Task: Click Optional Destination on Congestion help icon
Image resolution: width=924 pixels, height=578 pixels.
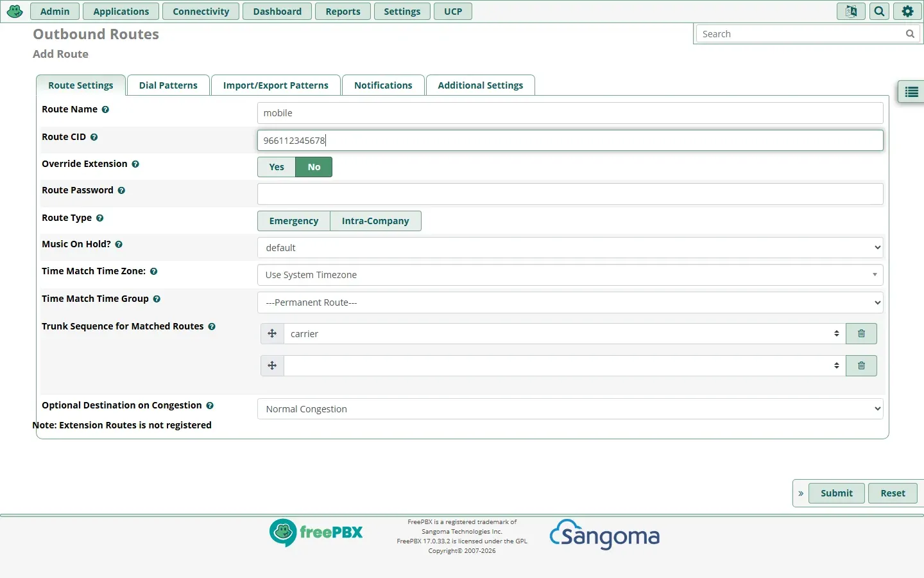Action: [x=210, y=406]
